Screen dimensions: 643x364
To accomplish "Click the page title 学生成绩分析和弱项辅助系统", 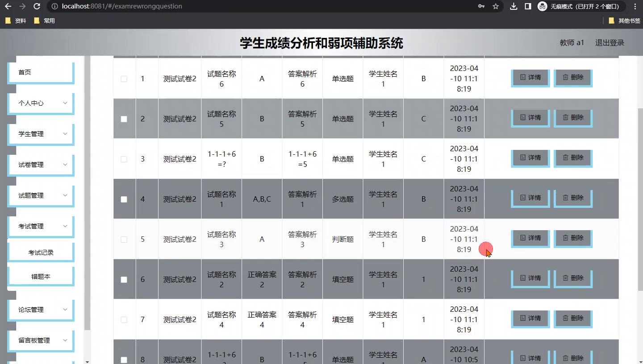I will point(321,43).
